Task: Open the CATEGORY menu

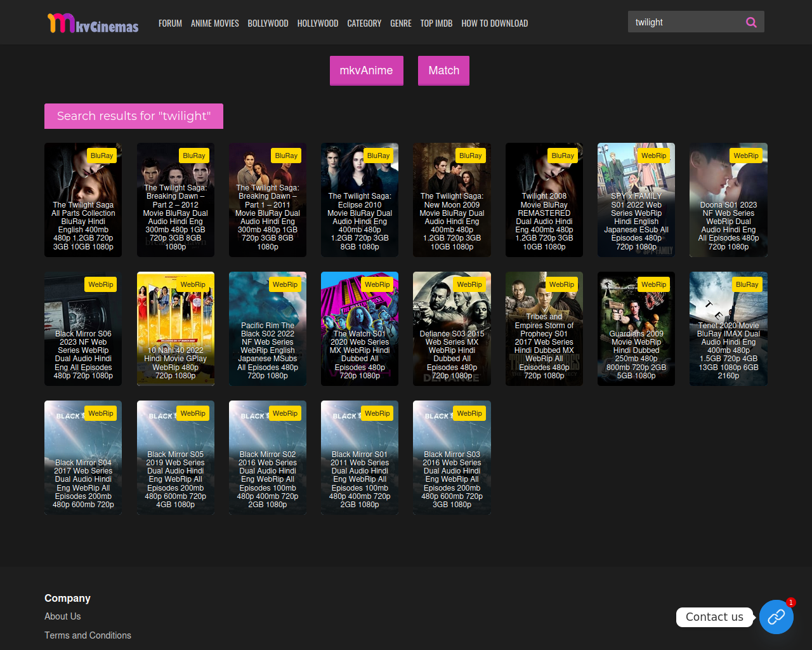Action: click(364, 23)
